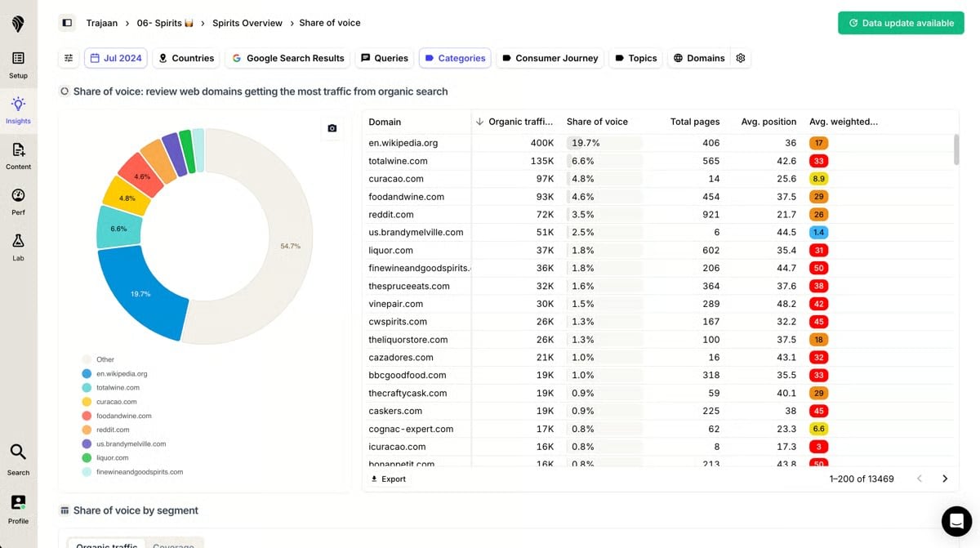Switch to the Domains tab
The image size is (980, 548).
[x=699, y=58]
